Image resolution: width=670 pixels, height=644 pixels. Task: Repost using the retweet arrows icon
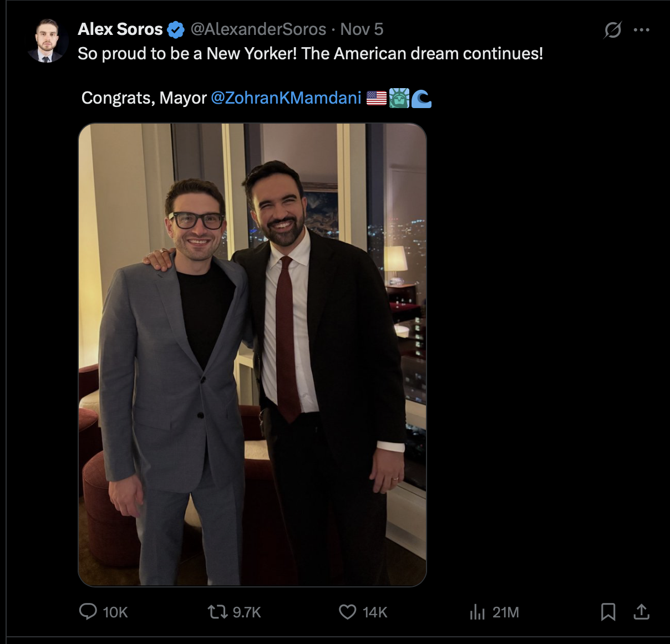pos(217,612)
